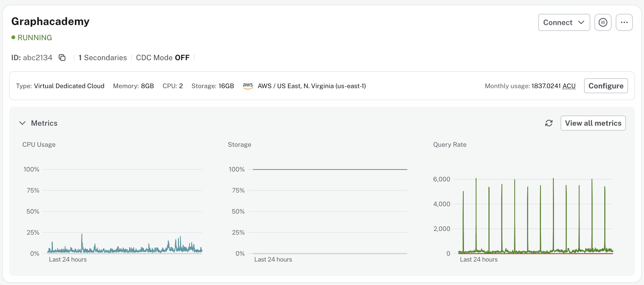This screenshot has width=644, height=285.
Task: Open the Connect dropdown
Action: point(564,22)
